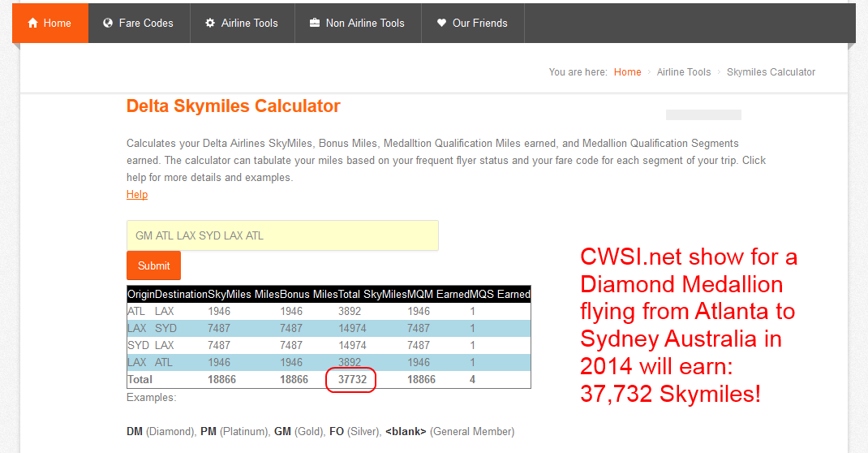
Task: Click the 3892 total in the ATL–LAX row
Action: 350,311
